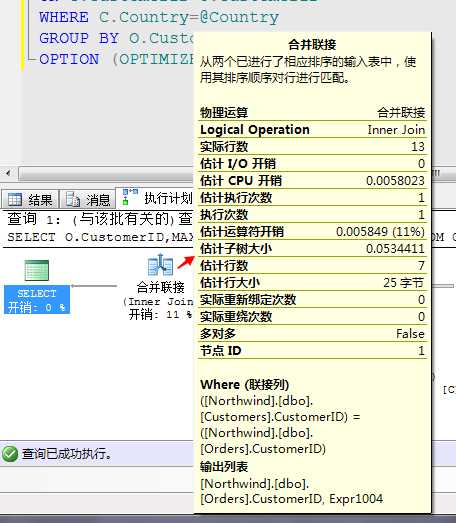Click the 查询 1: query header label
Image resolution: width=456 pixels, height=523 pixels.
coord(34,219)
